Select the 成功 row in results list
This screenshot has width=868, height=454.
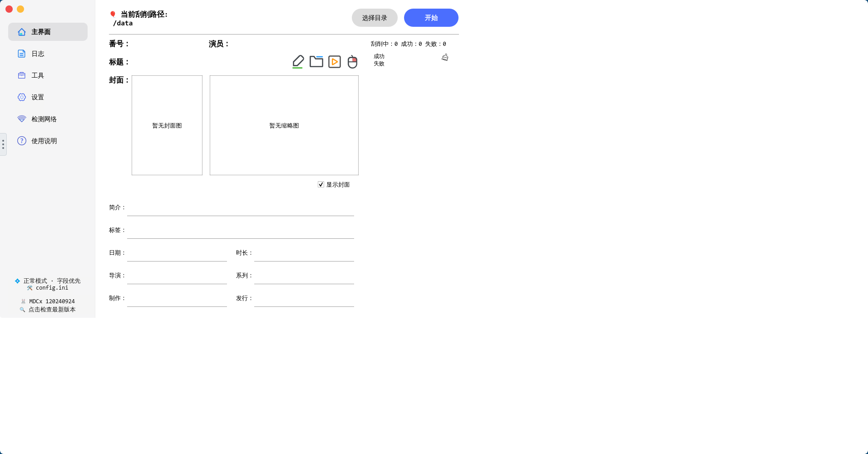pos(379,56)
